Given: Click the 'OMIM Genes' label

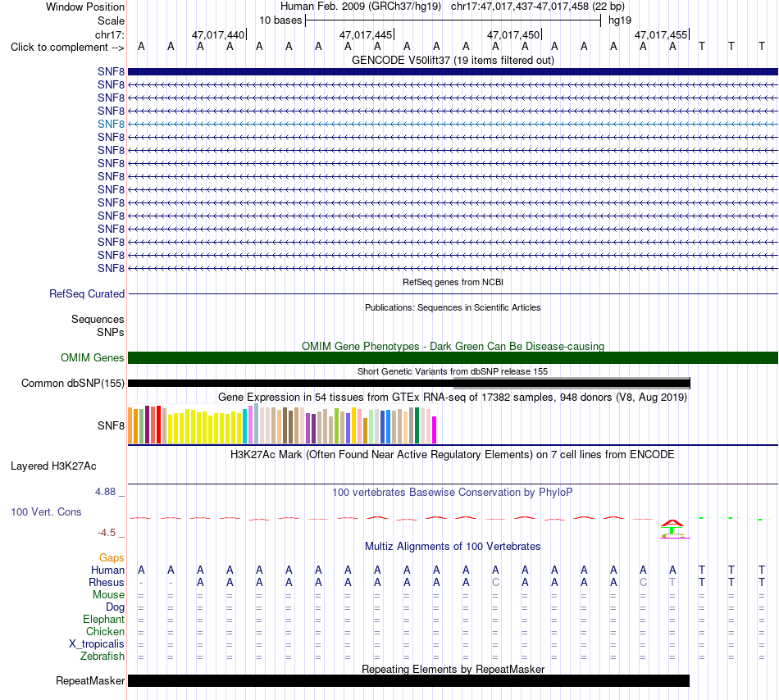Looking at the screenshot, I should click(93, 358).
